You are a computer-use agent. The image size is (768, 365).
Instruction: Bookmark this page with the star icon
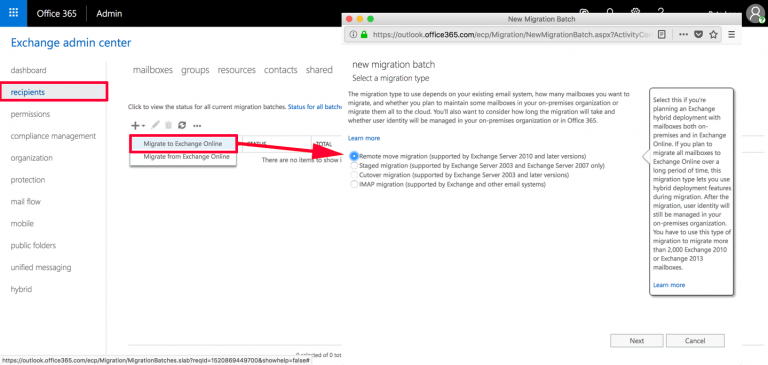tap(714, 35)
